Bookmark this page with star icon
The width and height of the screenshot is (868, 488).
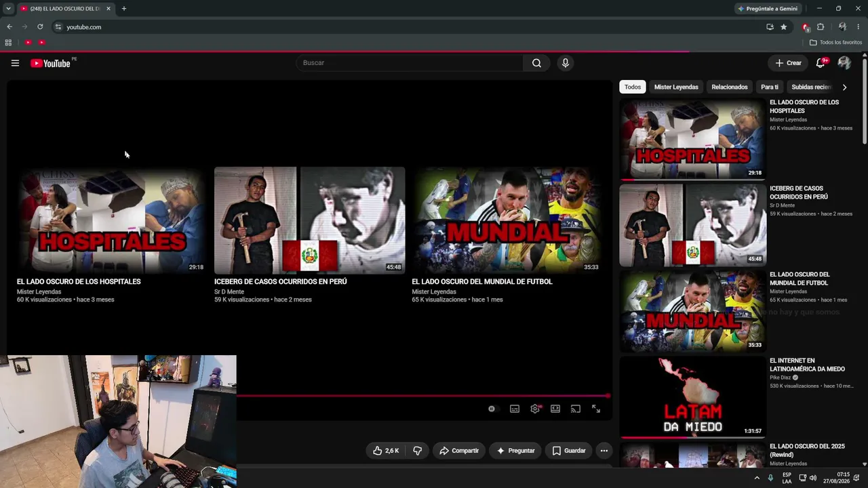pyautogui.click(x=784, y=27)
